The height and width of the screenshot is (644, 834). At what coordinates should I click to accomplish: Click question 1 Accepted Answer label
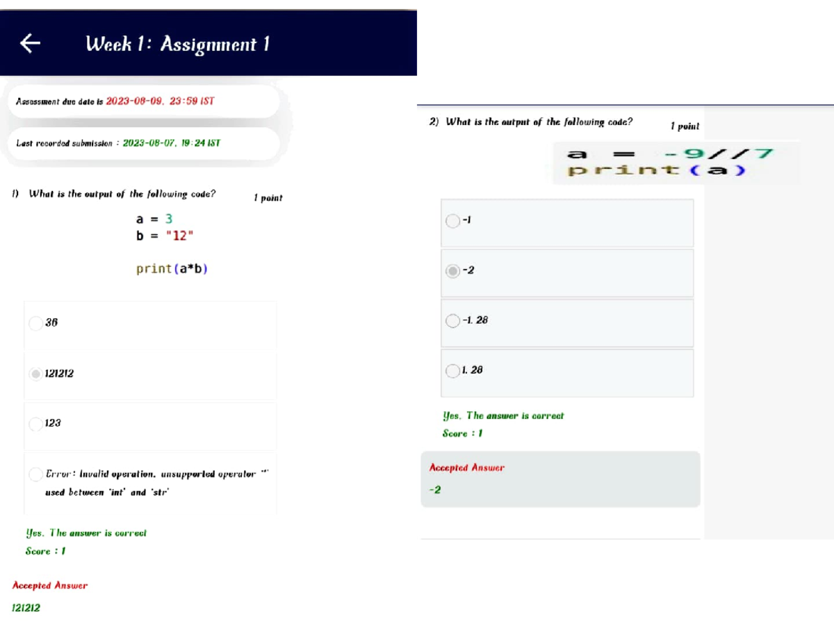coord(50,586)
